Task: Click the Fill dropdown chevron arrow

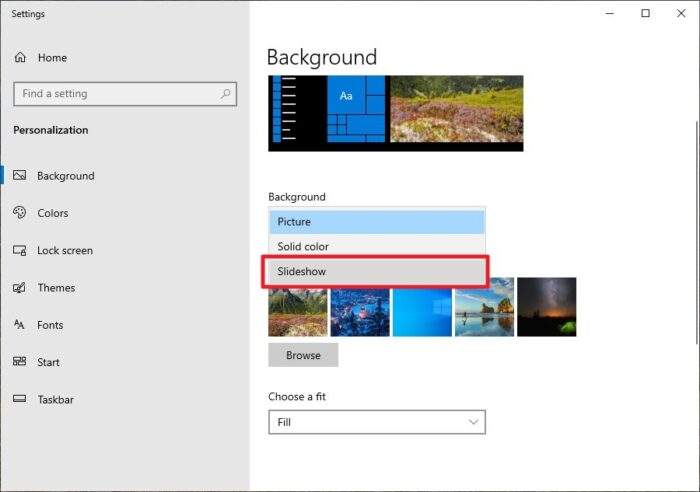Action: [x=473, y=422]
